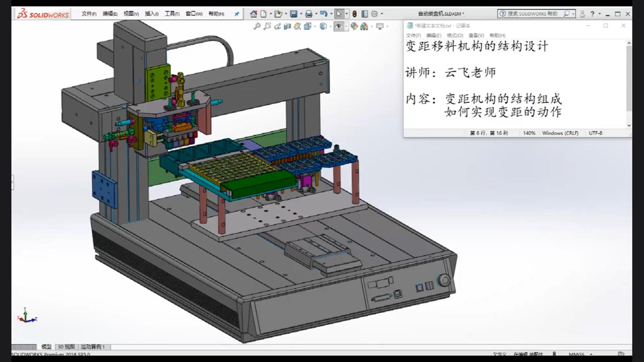Expand the Undo history dropdown arrow
This screenshot has height=362, width=644.
[331, 14]
